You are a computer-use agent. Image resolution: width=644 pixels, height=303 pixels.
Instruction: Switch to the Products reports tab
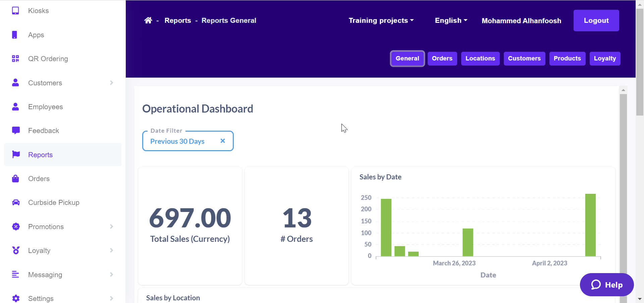tap(567, 58)
